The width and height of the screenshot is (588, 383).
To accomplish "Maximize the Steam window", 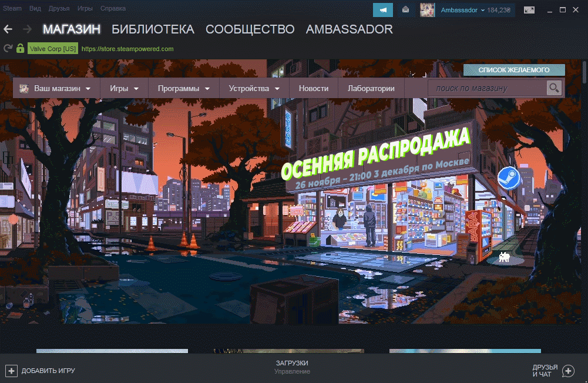I will coord(563,10).
